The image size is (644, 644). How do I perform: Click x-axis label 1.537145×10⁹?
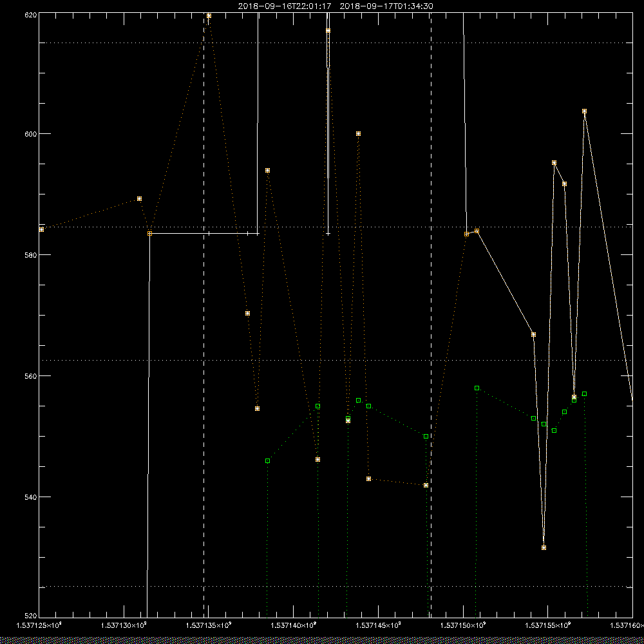[379, 625]
